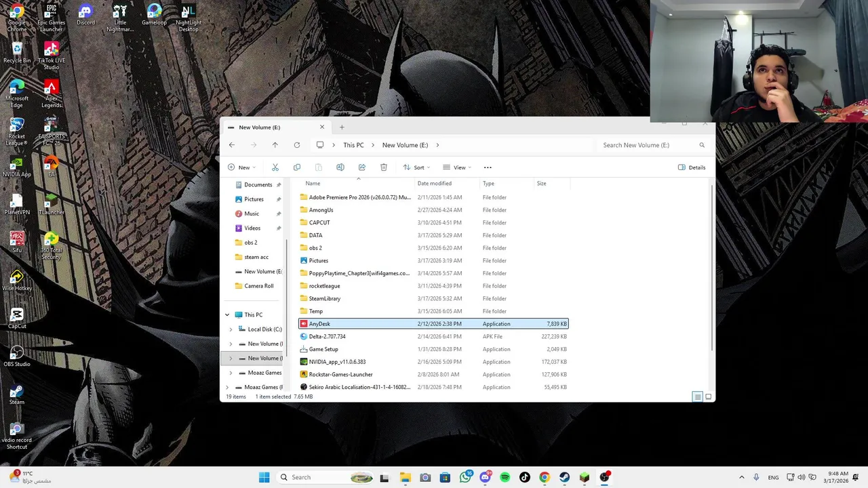Select the Recycle Bin icon
This screenshot has height=488, width=868.
pos(17,53)
